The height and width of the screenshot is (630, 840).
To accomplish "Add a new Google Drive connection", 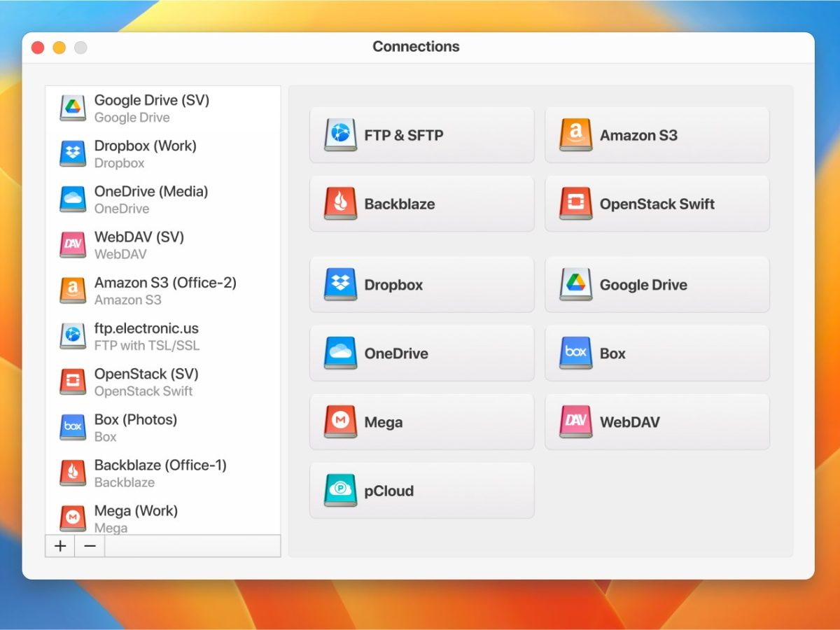I will [657, 285].
